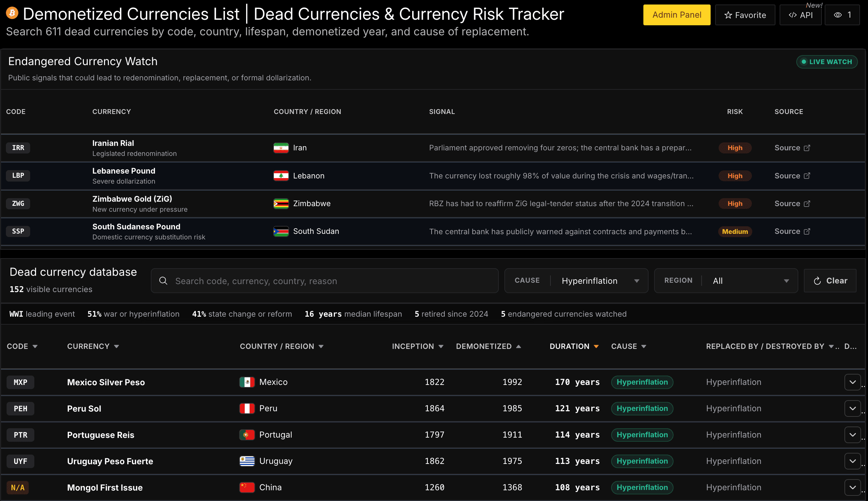
Task: Select the Mexico Silver Peso name
Action: point(106,382)
